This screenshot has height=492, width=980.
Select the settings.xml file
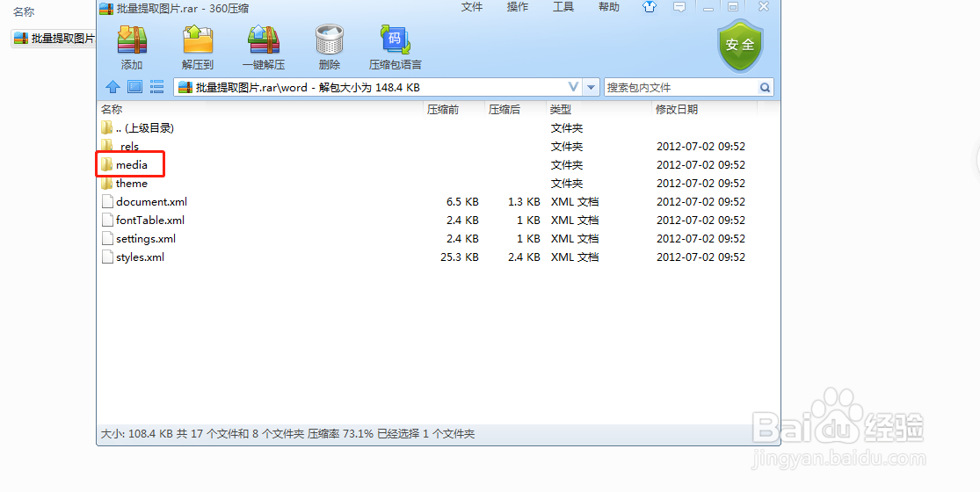click(x=438, y=238)
